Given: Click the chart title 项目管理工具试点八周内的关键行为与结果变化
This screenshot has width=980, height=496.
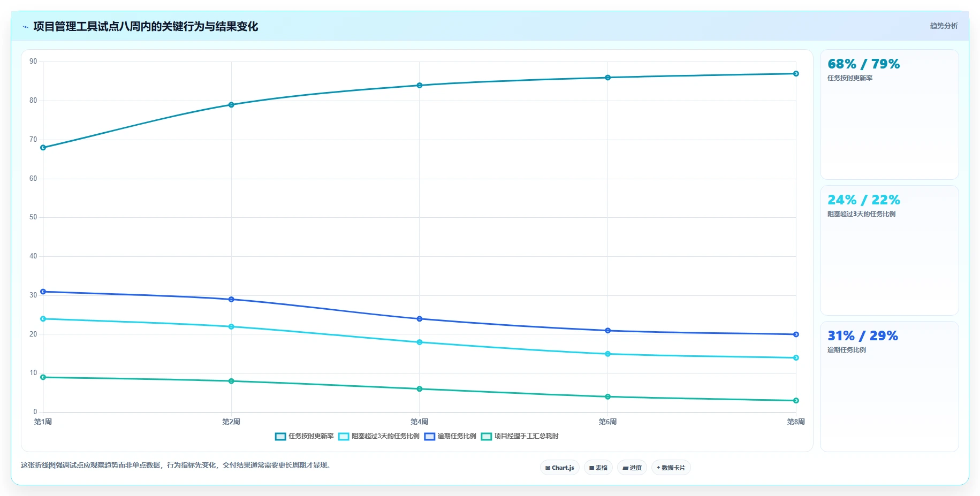Looking at the screenshot, I should (x=146, y=26).
